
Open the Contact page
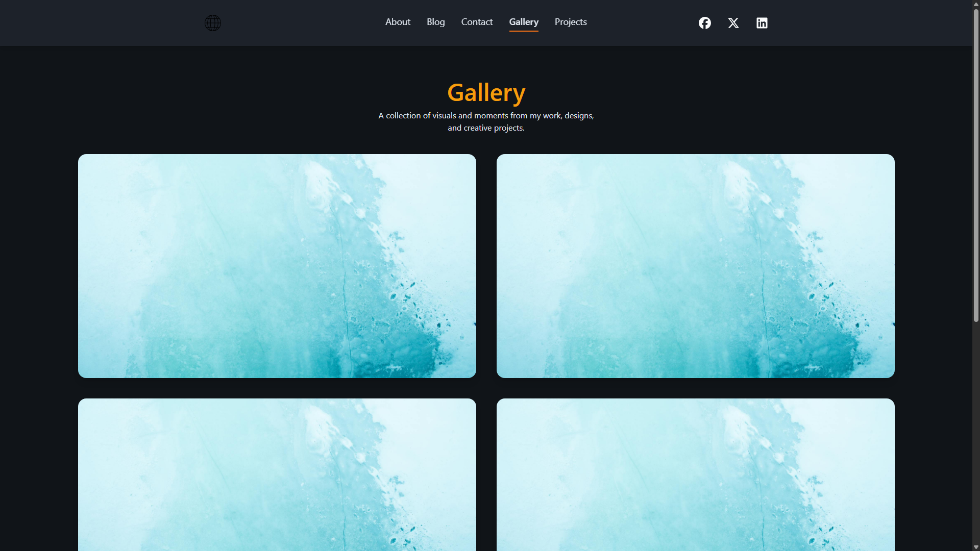[477, 22]
